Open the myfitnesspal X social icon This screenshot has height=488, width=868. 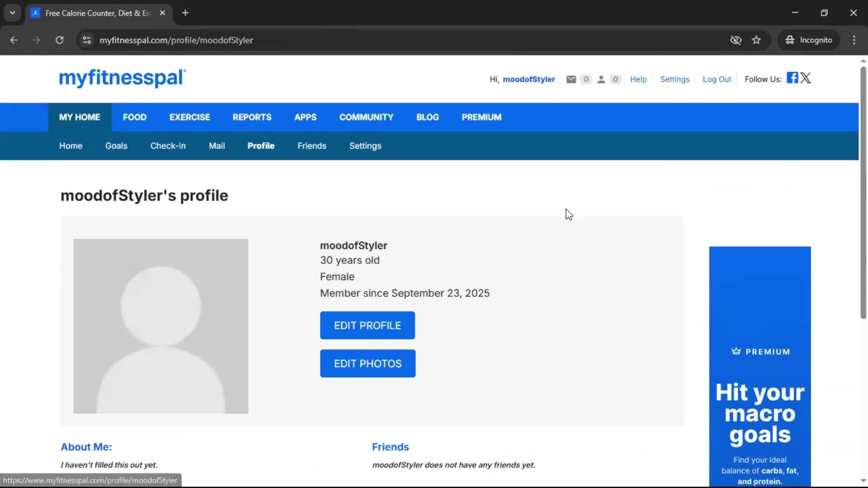coord(806,78)
